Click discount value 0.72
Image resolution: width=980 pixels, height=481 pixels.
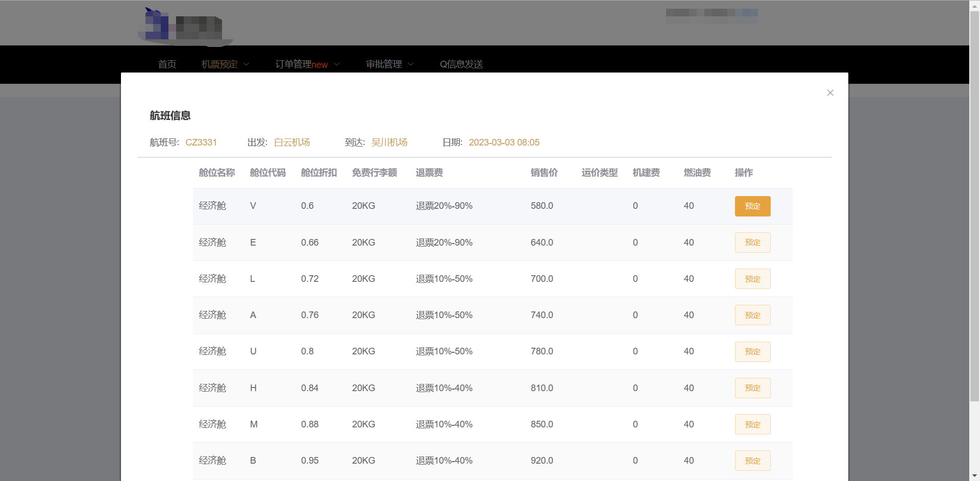pyautogui.click(x=310, y=279)
